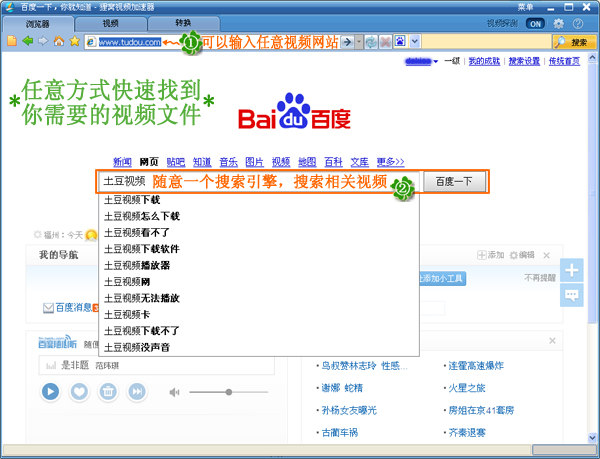Open new page icon in toolbar

12,41
